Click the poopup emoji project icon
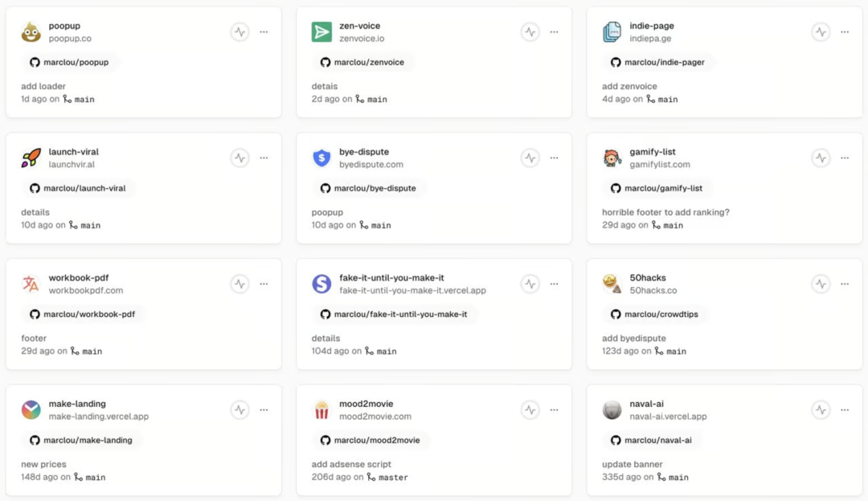Viewport: 868px width, 501px height. pos(31,32)
